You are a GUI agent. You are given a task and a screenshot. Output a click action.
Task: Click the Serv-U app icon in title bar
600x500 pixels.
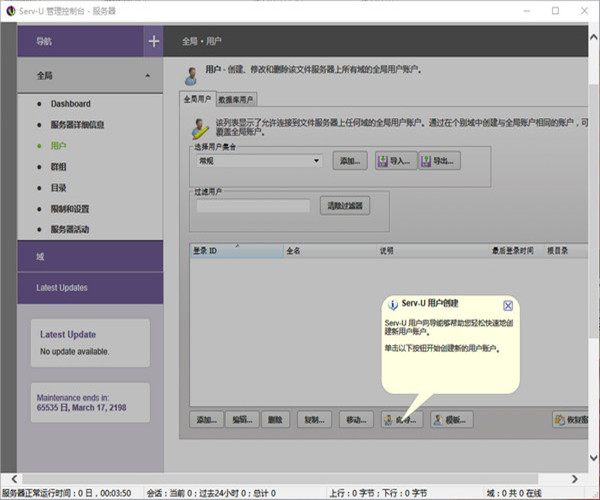pos(10,10)
